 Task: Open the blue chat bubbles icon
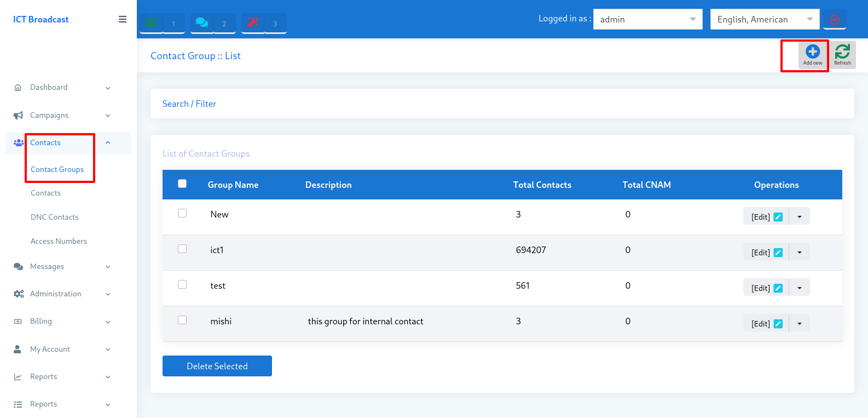coord(202,22)
